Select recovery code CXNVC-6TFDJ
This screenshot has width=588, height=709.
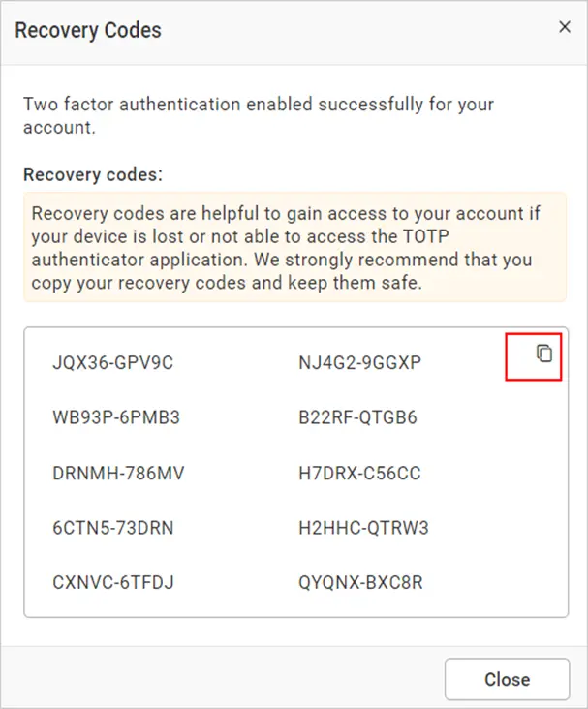113,582
